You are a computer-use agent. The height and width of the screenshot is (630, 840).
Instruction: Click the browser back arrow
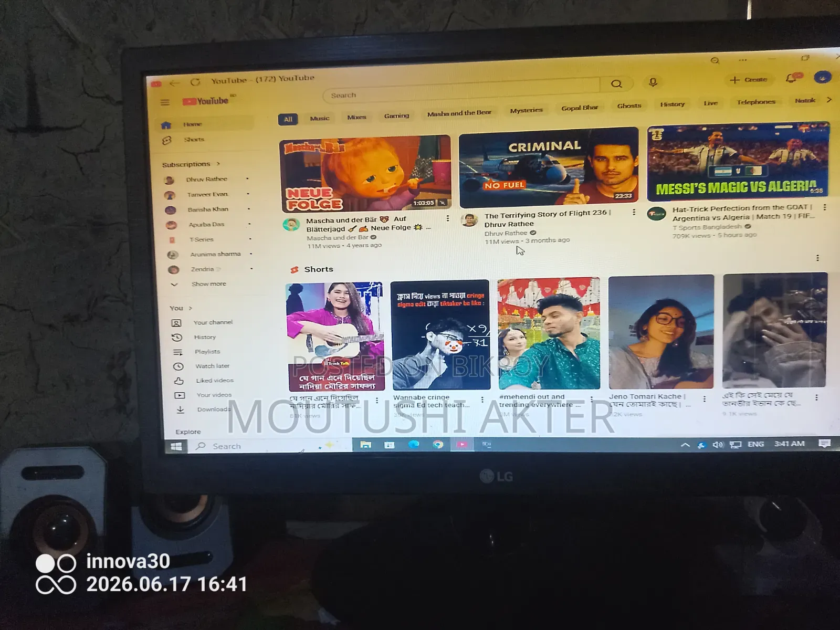coord(175,83)
